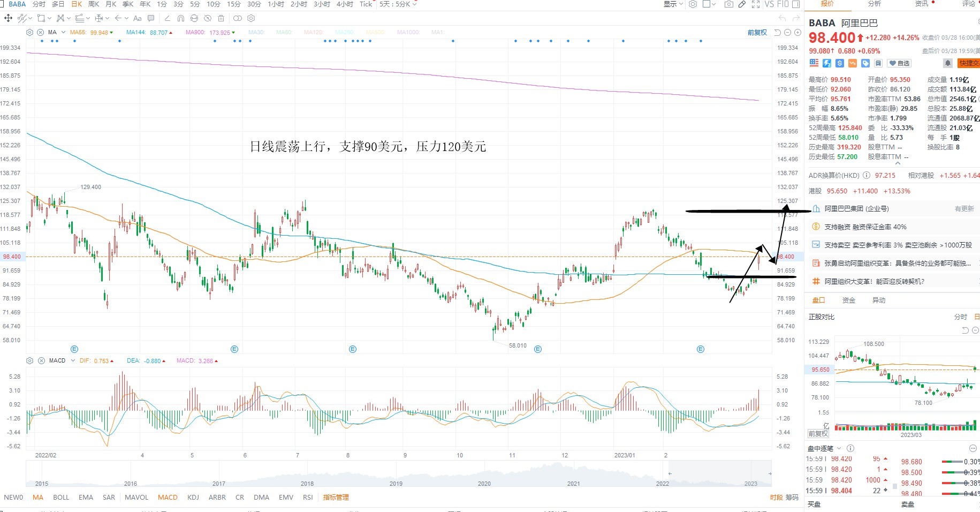Open the MACD indicator settings gear
The image size is (980, 512).
(30, 360)
